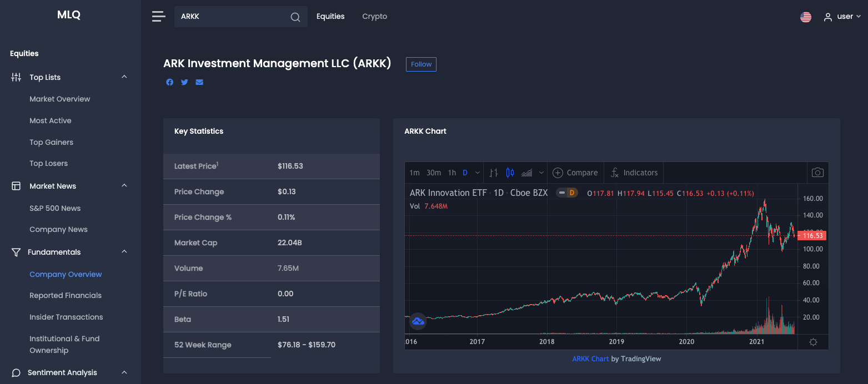Image resolution: width=868 pixels, height=384 pixels.
Task: Select area chart style icon
Action: coord(526,173)
